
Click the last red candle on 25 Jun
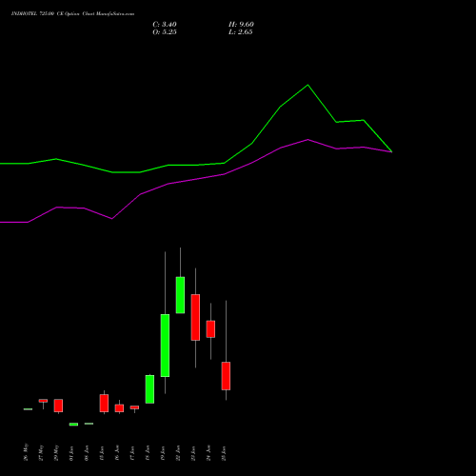(x=226, y=376)
